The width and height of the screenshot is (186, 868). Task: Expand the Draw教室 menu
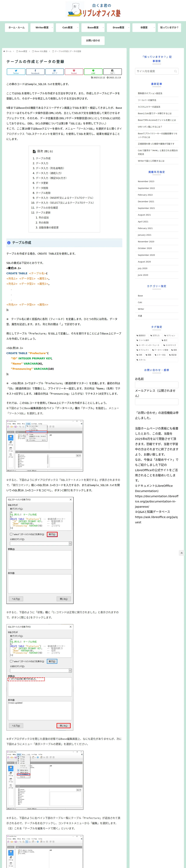point(118,28)
